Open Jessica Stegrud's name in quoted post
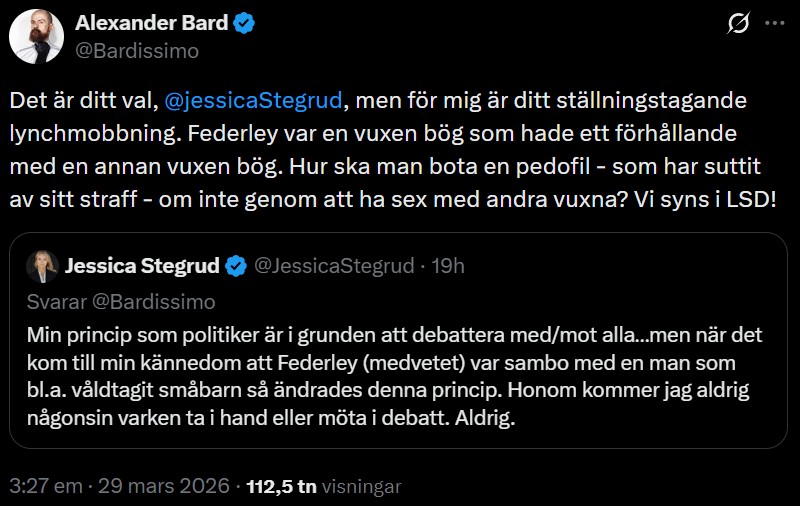The image size is (800, 506). tap(142, 267)
